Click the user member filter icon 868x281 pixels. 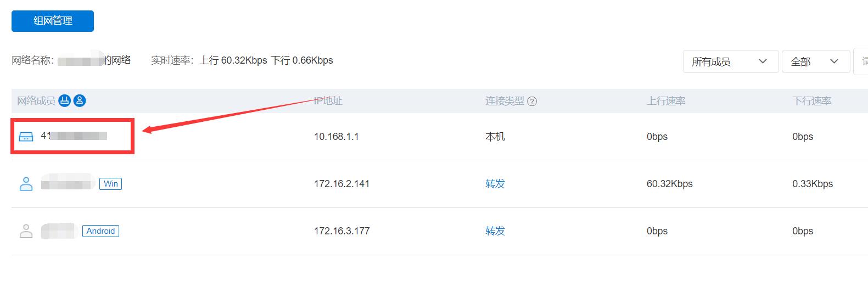(x=80, y=101)
